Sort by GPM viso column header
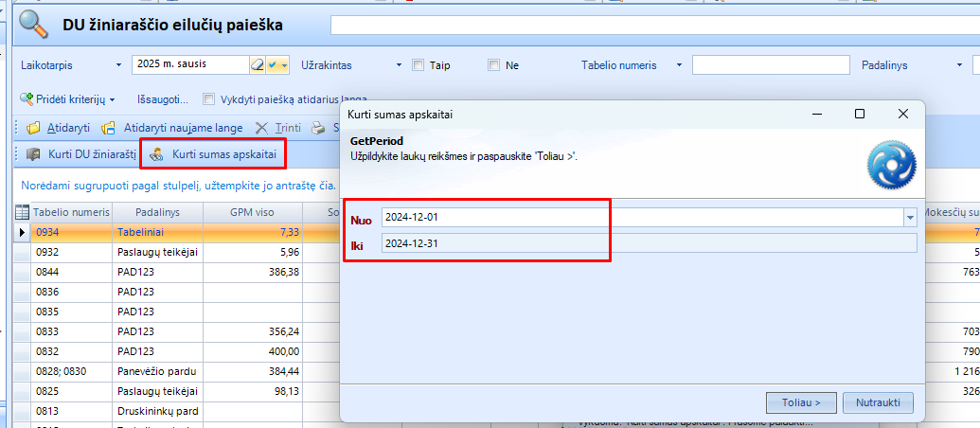This screenshot has height=428, width=980. click(253, 212)
